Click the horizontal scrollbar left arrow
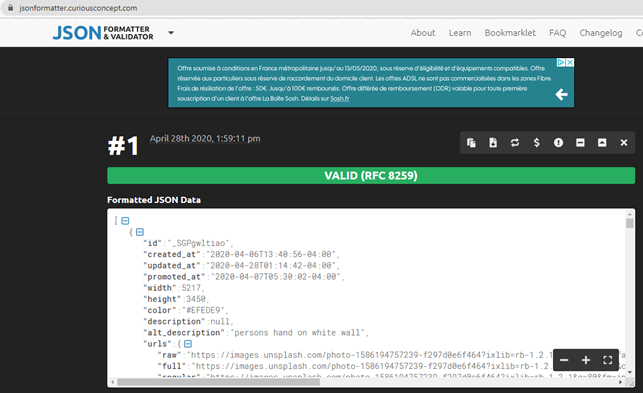 (x=113, y=382)
